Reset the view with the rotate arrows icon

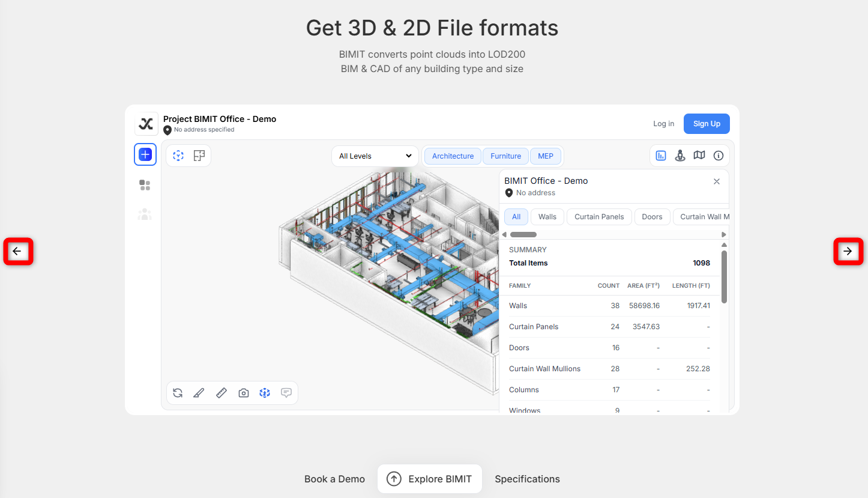coord(178,393)
